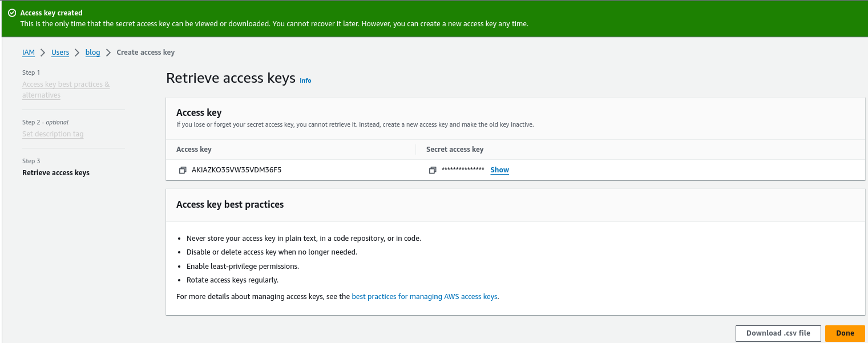
Task: Copy the access key ID using the copy icon
Action: [x=183, y=170]
